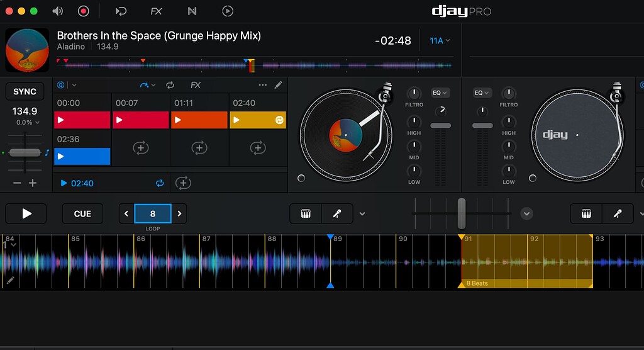644x350 pixels.
Task: Extend the loop length with right arrow
Action: point(179,213)
